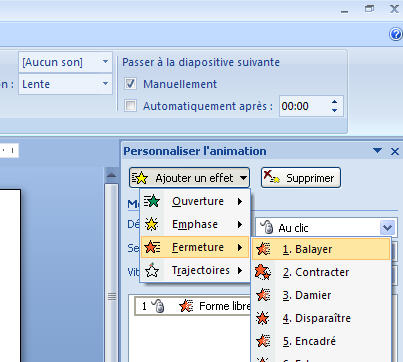The image size is (403, 362).
Task: Click the mouse icon next to Au clic
Action: coord(267,227)
